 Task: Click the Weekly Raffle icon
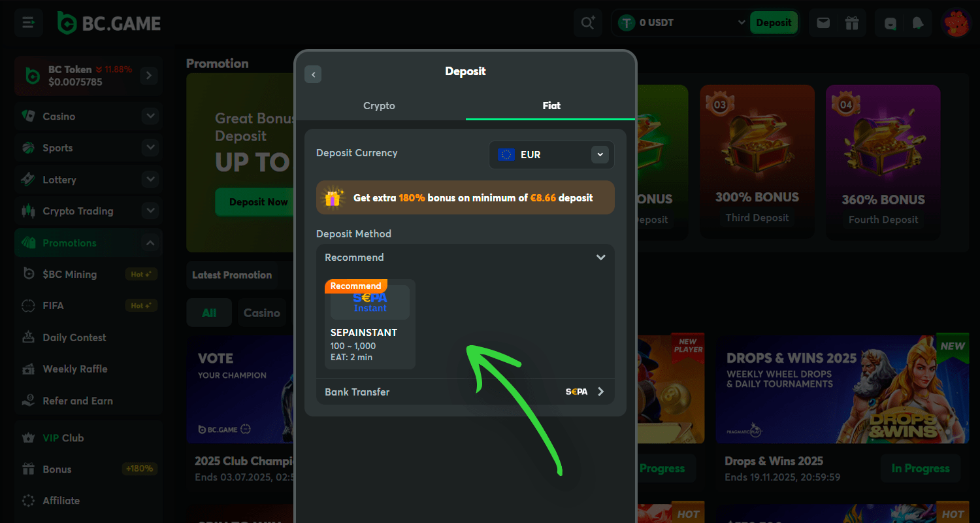tap(28, 369)
